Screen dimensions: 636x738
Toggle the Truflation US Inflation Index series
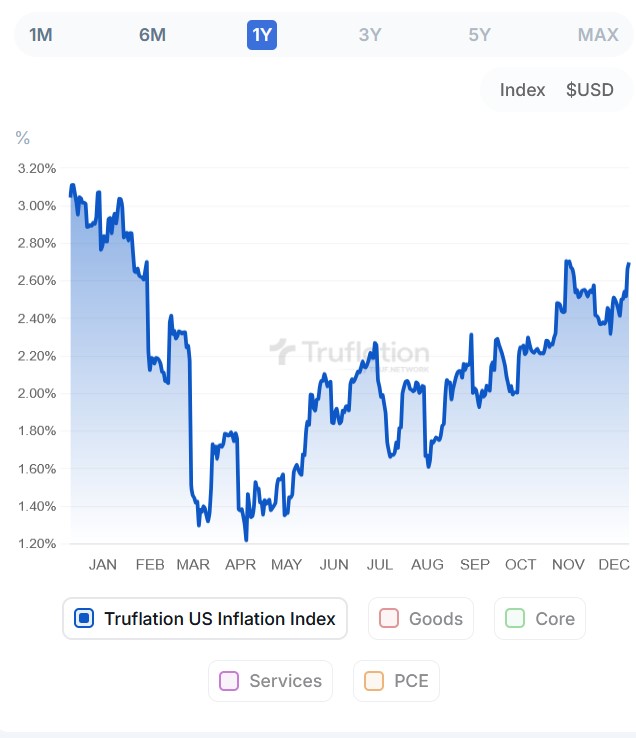point(219,619)
